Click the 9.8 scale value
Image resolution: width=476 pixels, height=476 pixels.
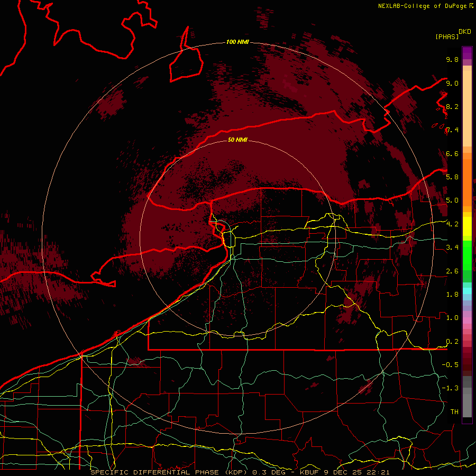click(x=452, y=59)
